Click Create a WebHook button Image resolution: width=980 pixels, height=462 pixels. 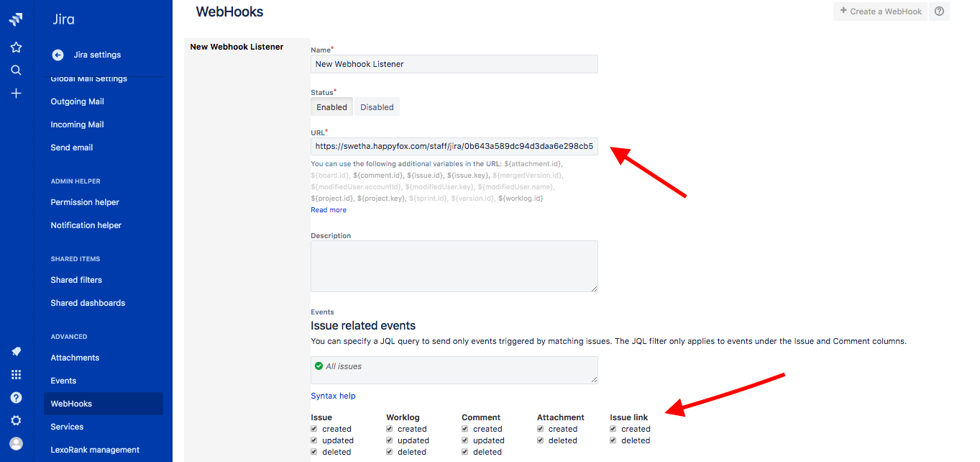click(880, 12)
